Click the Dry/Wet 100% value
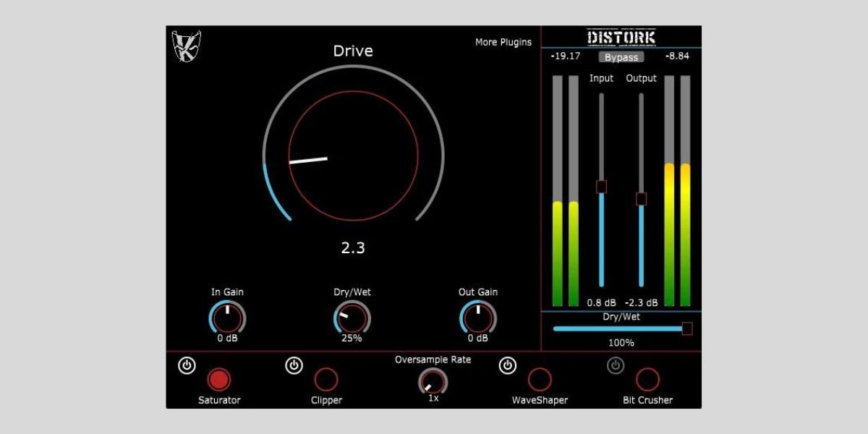This screenshot has width=868, height=434. point(621,342)
